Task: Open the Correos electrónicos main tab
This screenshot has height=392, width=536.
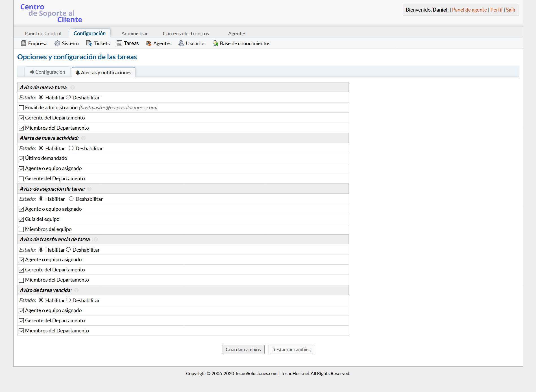Action: click(186, 33)
